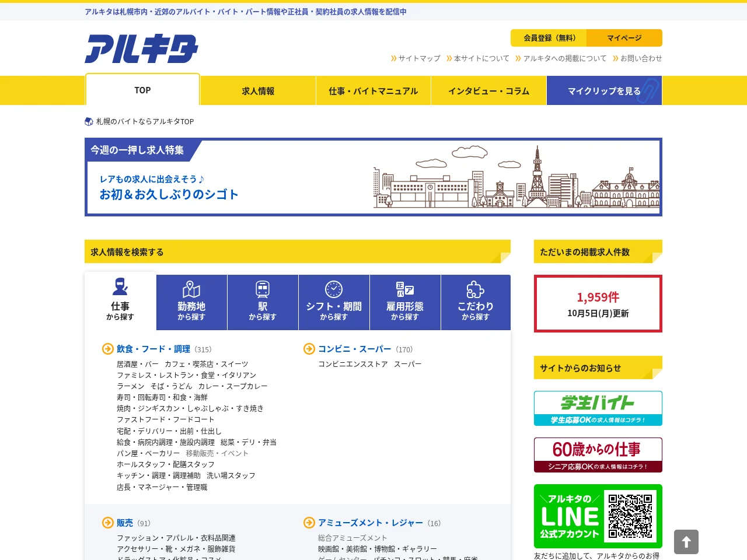
Task: Click the LINE account QR code
Action: click(630, 516)
